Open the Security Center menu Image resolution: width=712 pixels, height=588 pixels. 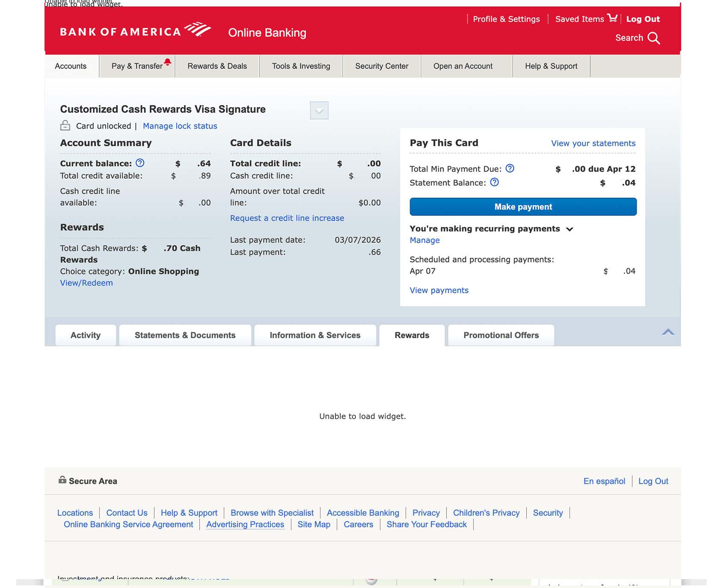click(382, 66)
